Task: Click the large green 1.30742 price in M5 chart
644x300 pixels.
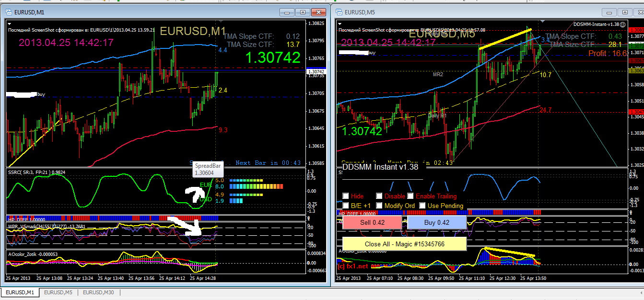Action: point(362,131)
